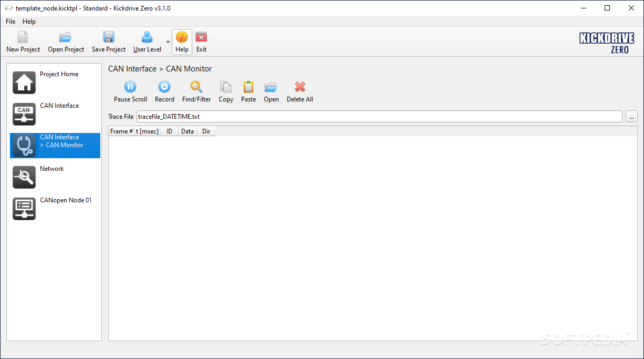This screenshot has width=644, height=359.
Task: Click the Save Project disk icon
Action: point(109,37)
